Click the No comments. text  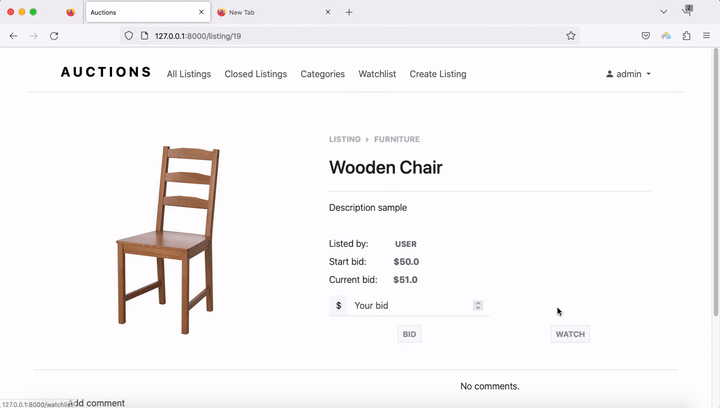coord(490,386)
